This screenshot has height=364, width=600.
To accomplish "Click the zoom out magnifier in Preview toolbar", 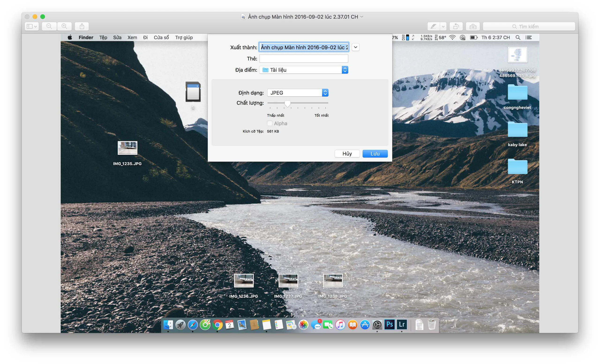I will [49, 26].
